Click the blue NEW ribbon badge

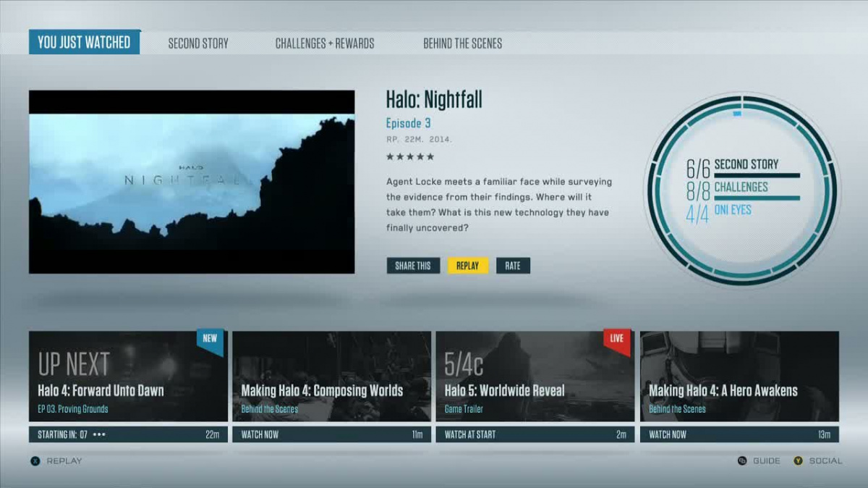(210, 342)
